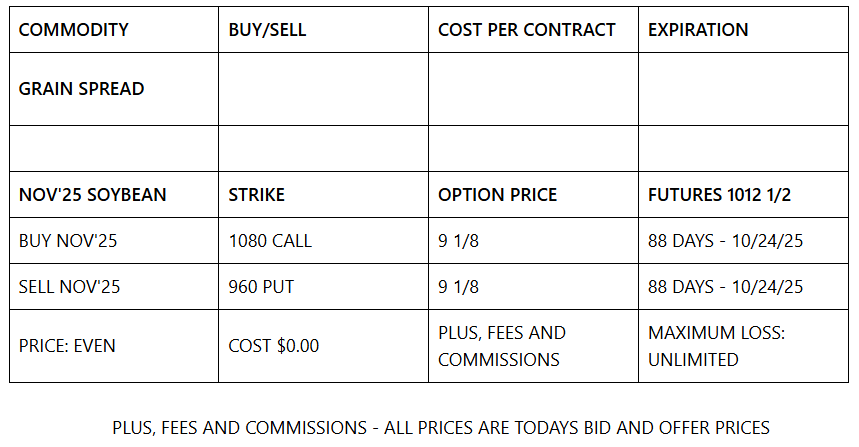
Task: Click the STRIKE label cell
Action: click(x=323, y=194)
